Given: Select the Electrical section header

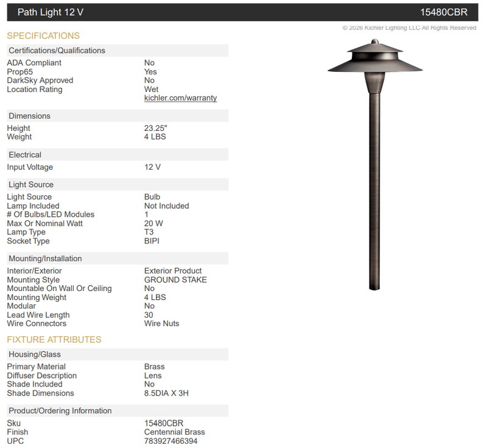Looking at the screenshot, I should 117,155.
